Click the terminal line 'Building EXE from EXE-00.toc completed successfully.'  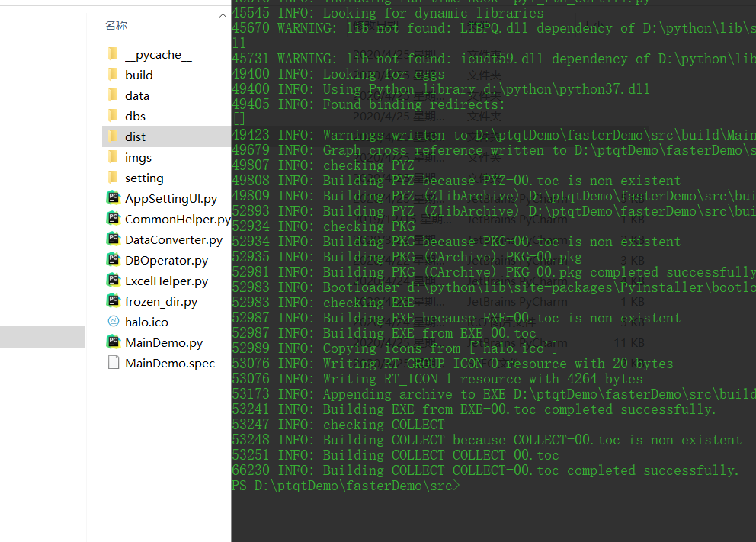[x=474, y=409]
